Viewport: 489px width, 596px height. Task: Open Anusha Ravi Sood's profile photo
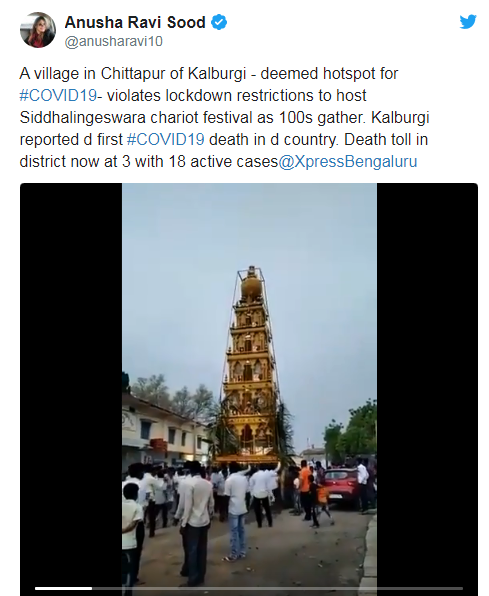38,30
